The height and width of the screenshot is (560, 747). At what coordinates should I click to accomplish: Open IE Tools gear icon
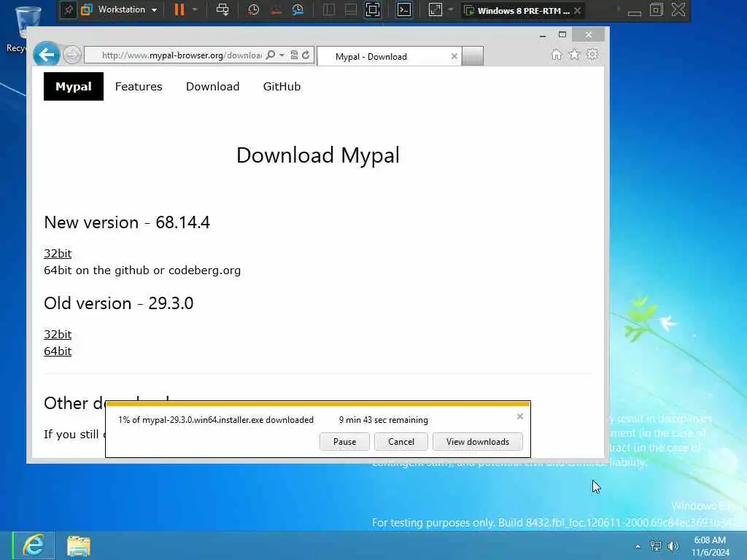point(592,54)
